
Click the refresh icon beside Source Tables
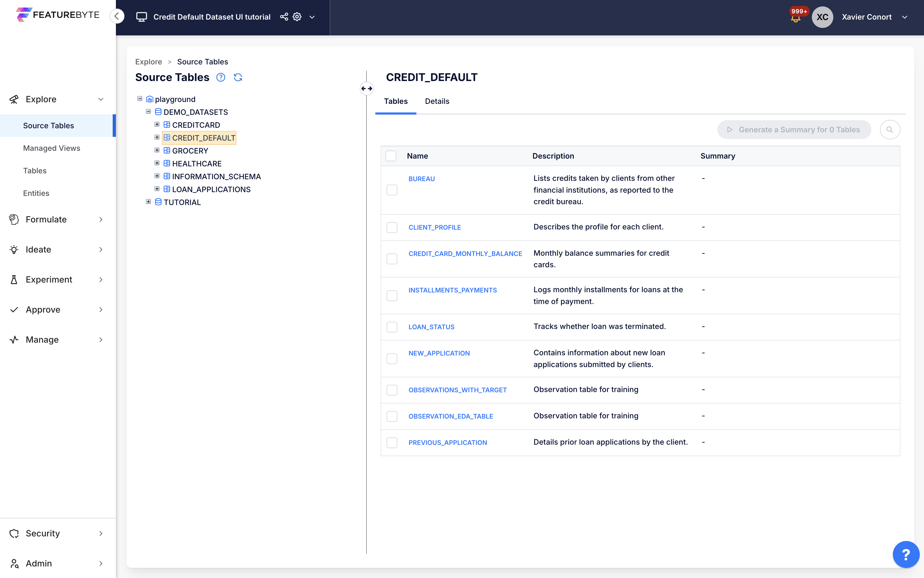(238, 77)
